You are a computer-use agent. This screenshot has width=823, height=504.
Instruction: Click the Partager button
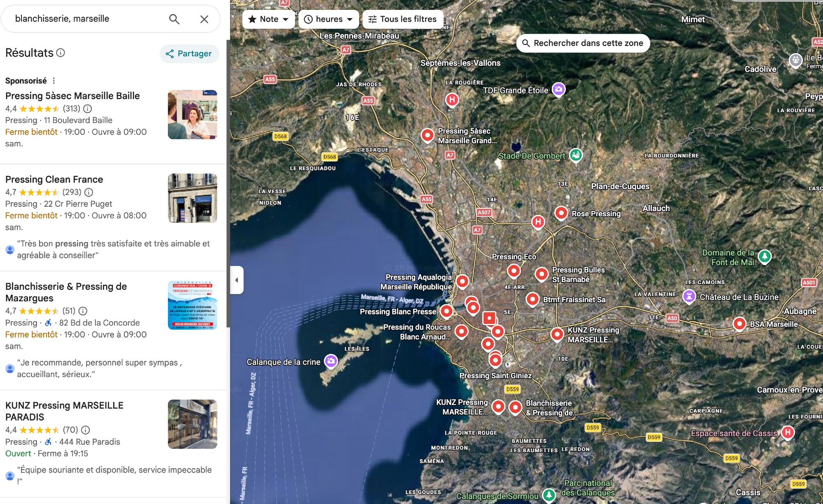tap(189, 53)
